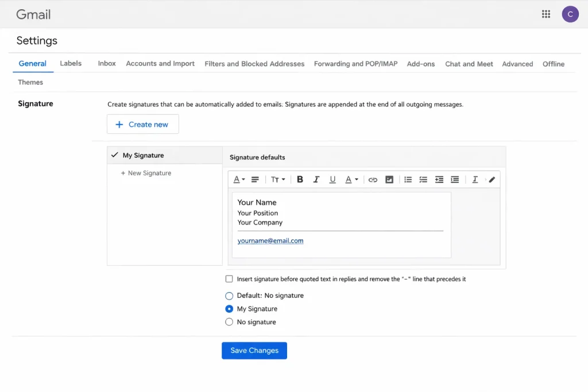Click the underline formatting icon

pyautogui.click(x=332, y=180)
